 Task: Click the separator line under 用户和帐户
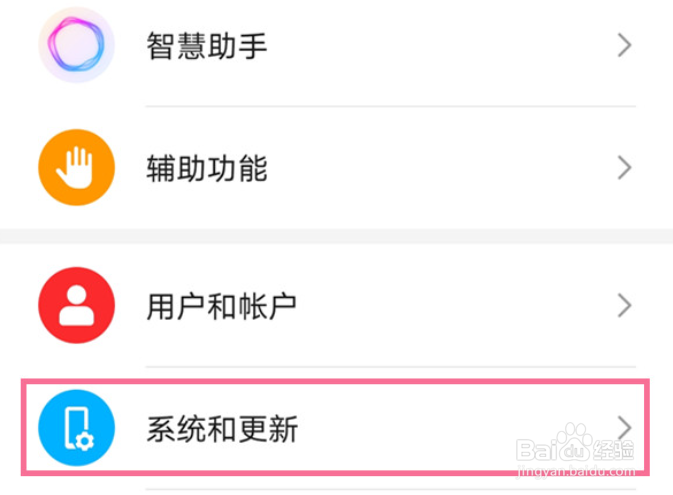point(391,367)
